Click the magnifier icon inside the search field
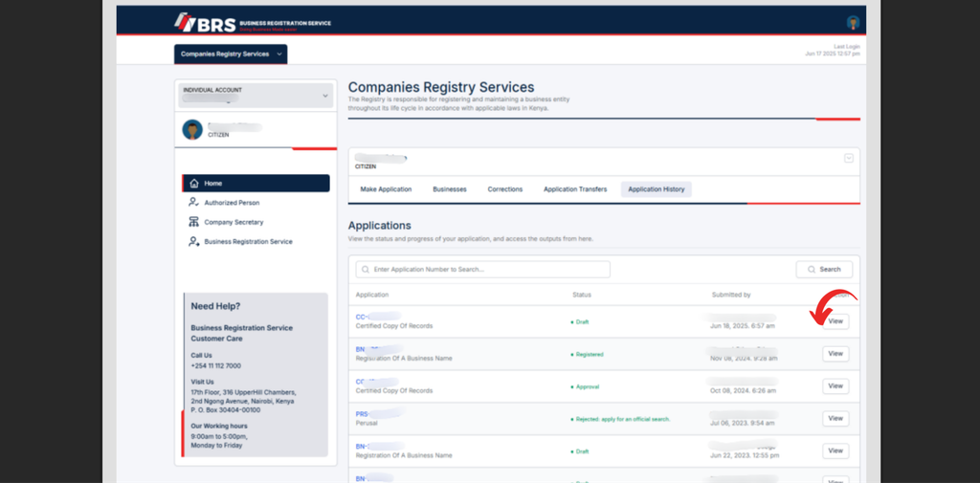The image size is (980, 483). click(366, 270)
